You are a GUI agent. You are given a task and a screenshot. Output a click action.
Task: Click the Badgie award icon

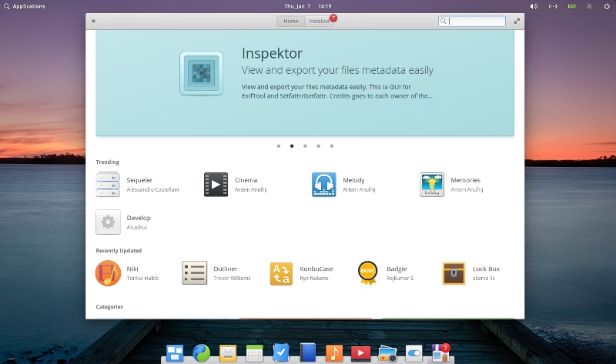tap(367, 273)
